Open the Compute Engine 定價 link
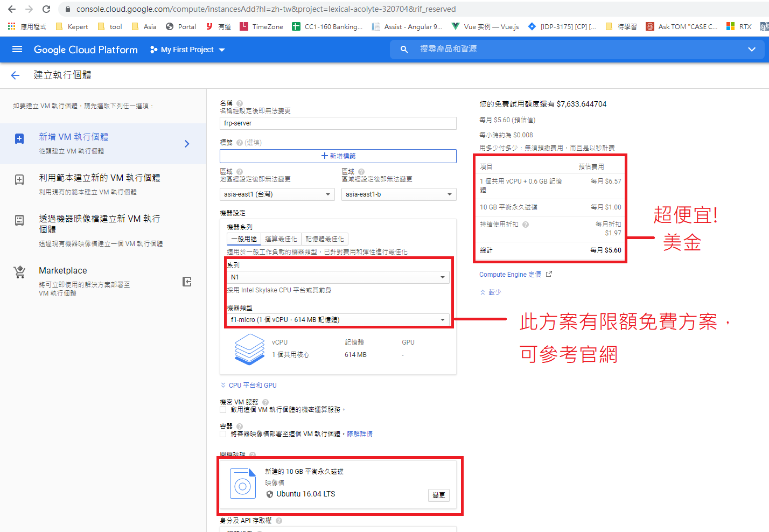769x532 pixels. coord(510,275)
